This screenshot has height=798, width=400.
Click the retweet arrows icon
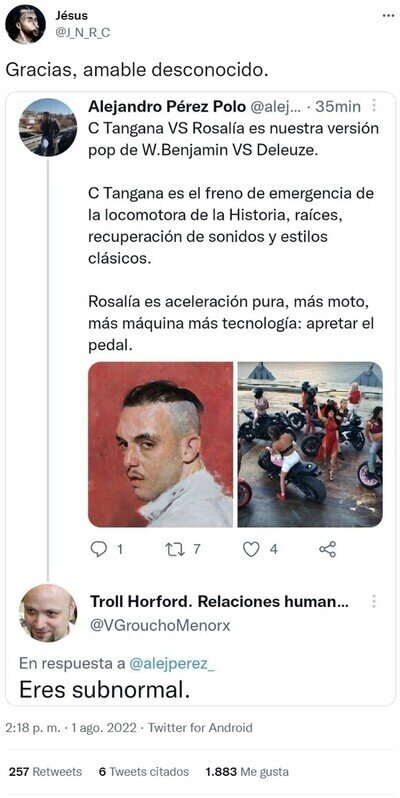click(175, 549)
